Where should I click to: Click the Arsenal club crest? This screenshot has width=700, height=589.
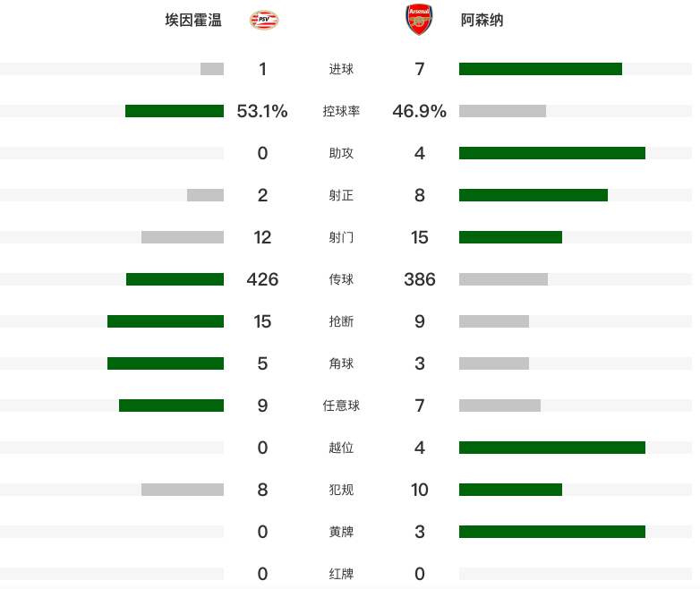419,20
